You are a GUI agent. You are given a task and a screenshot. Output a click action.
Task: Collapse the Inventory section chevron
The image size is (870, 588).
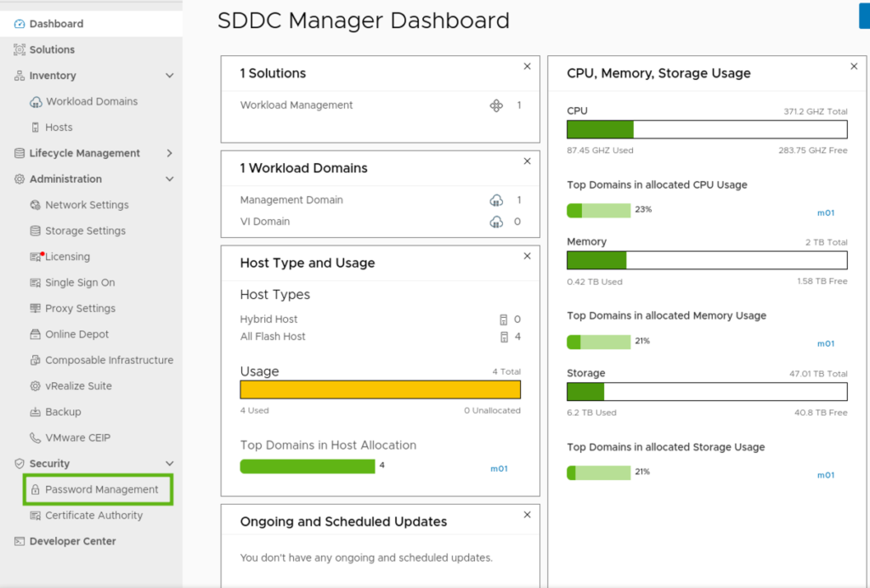[x=169, y=76]
